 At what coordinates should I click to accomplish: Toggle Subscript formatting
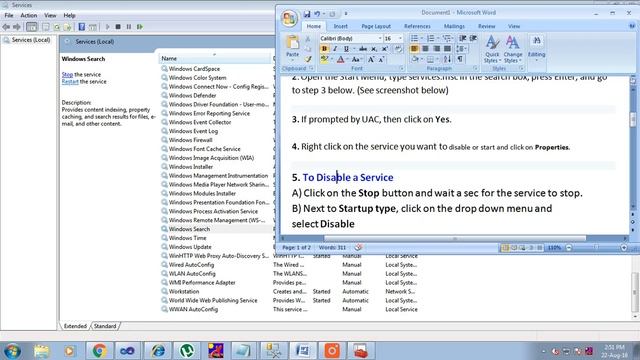click(x=374, y=49)
